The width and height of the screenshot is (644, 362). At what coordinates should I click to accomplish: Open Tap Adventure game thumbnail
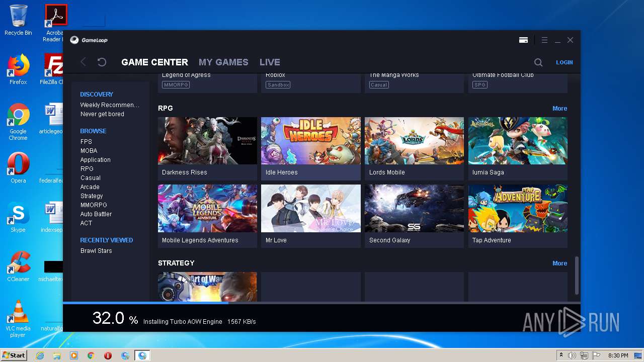coord(518,208)
